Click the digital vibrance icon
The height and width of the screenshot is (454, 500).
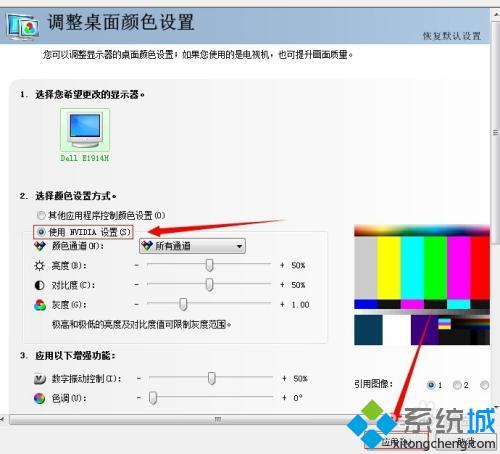pyautogui.click(x=40, y=379)
